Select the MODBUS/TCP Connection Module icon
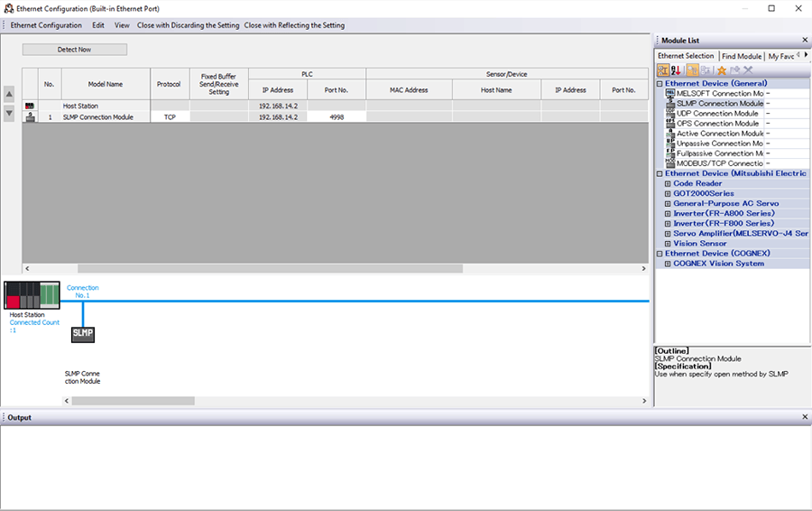This screenshot has width=812, height=511. click(670, 163)
